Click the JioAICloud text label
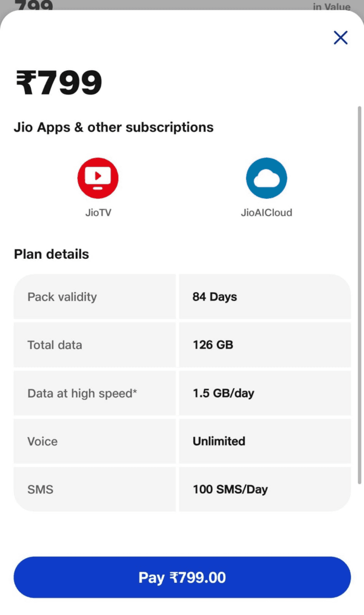Screen dimensions: 364x615 click(x=266, y=212)
